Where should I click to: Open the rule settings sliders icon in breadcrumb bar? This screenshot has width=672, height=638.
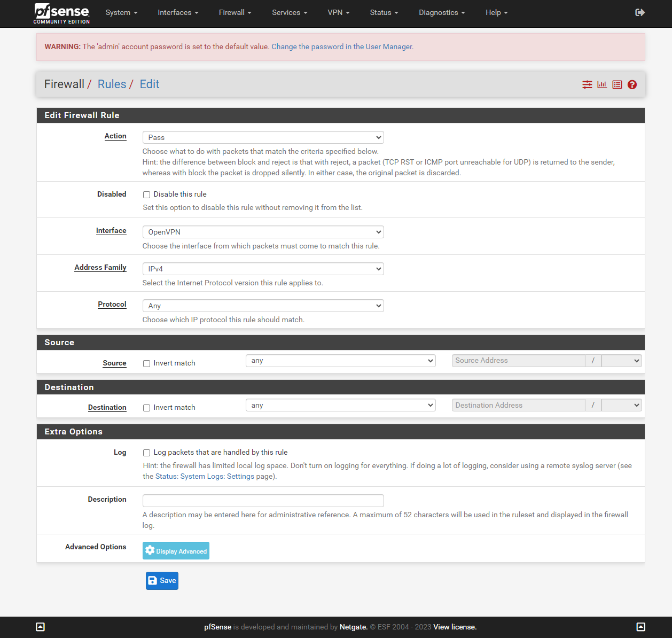587,84
